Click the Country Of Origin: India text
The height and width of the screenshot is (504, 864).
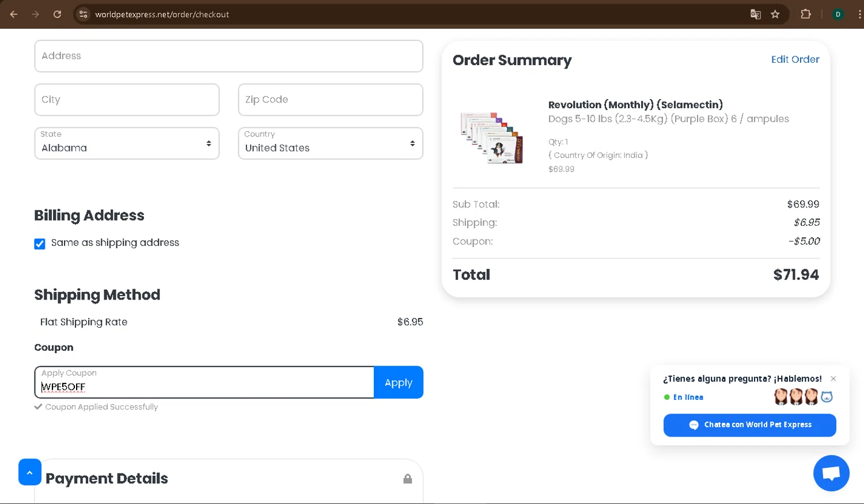(x=598, y=155)
